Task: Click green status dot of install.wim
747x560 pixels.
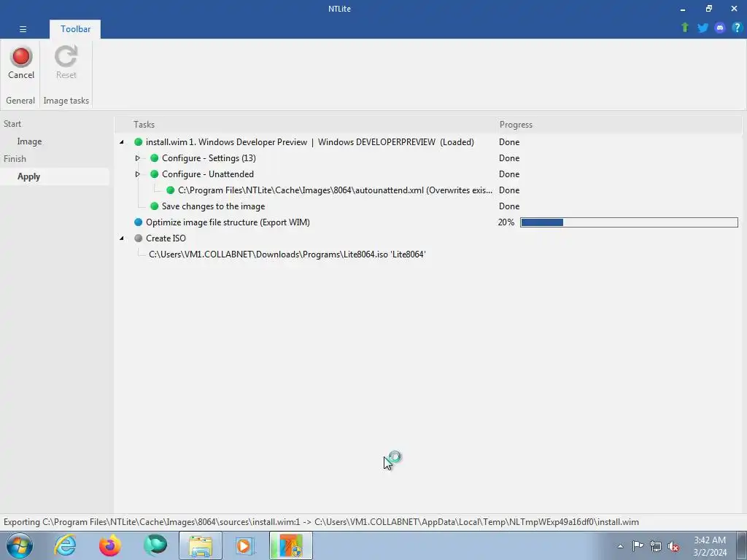Action: [x=138, y=142]
